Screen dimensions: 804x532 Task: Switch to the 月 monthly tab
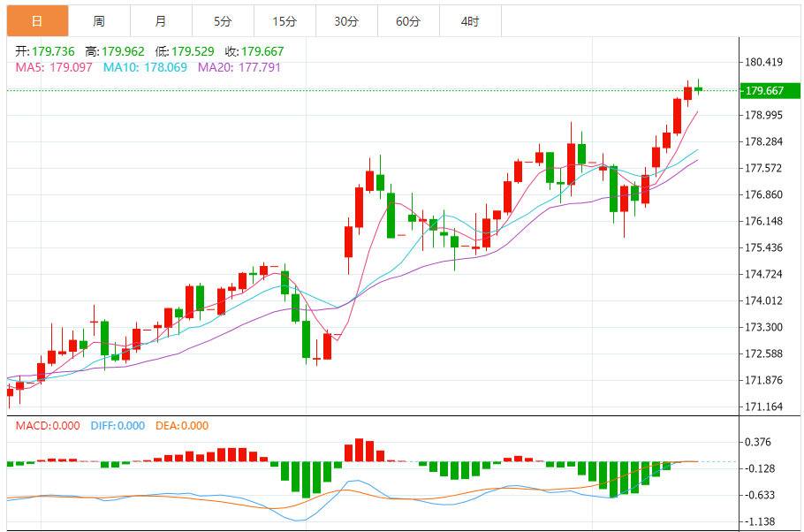coord(161,21)
